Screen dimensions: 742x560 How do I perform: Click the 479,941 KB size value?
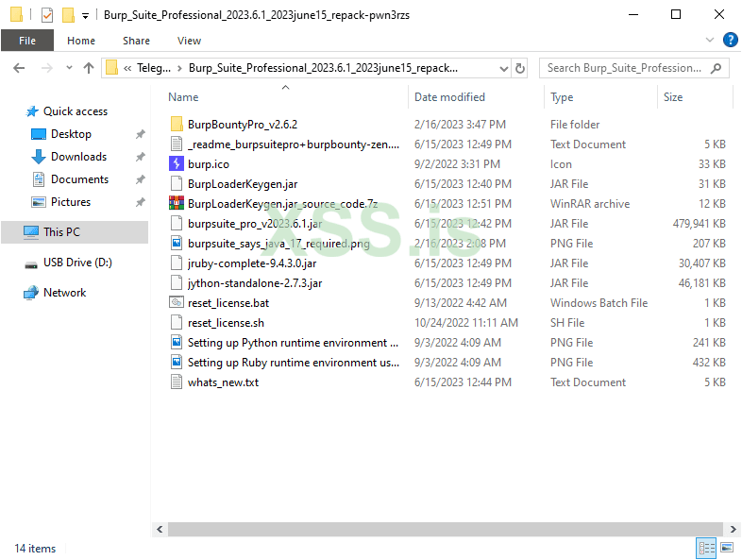coord(699,224)
